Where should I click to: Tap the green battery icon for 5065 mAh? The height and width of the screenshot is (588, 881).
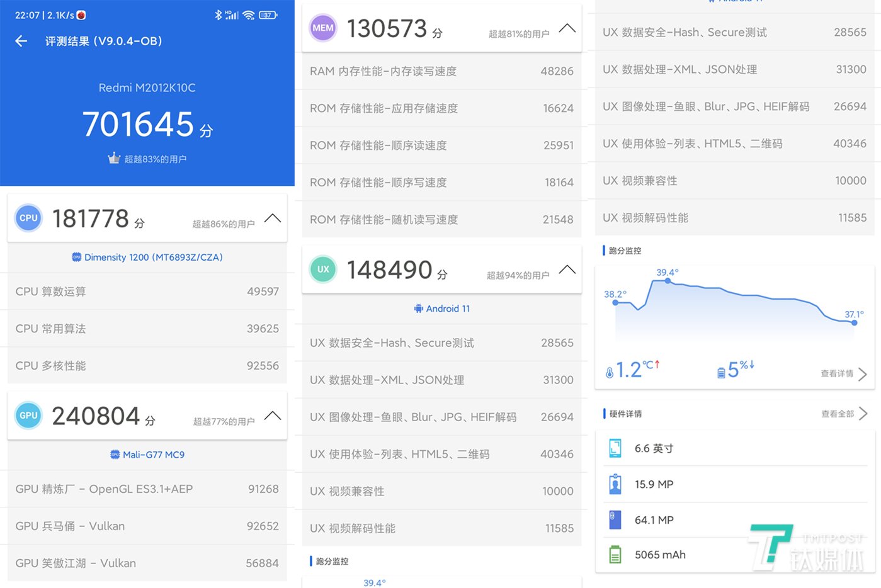[615, 555]
